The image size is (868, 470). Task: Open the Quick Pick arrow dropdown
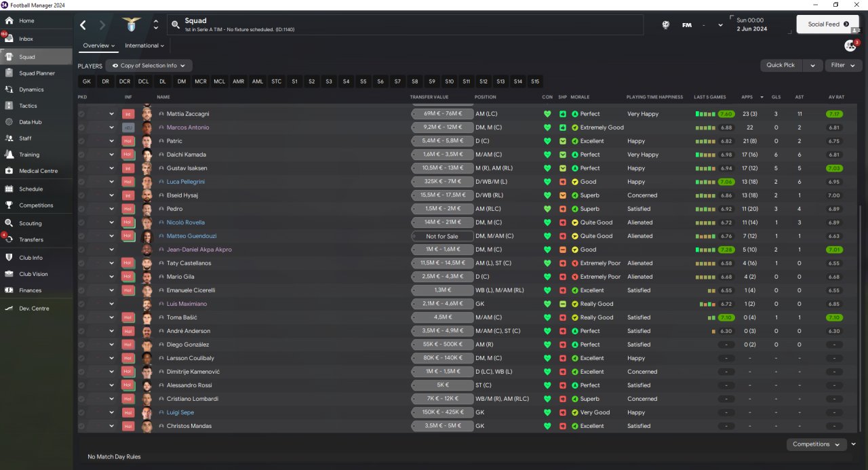coord(812,65)
